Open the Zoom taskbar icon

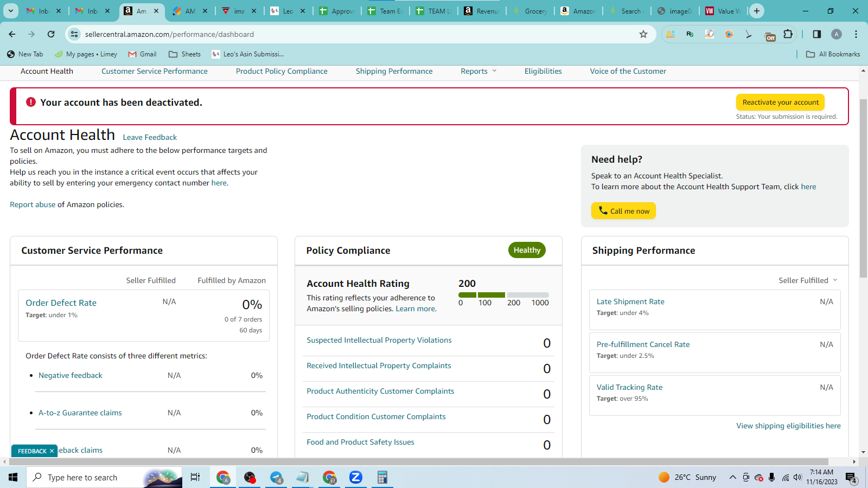click(356, 477)
